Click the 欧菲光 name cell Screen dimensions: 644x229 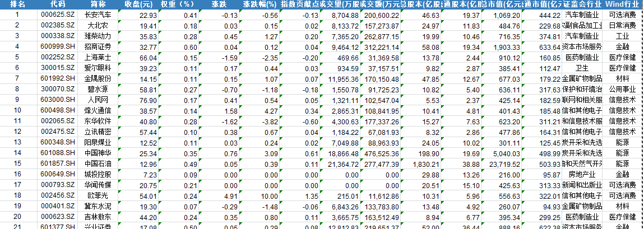(98, 195)
